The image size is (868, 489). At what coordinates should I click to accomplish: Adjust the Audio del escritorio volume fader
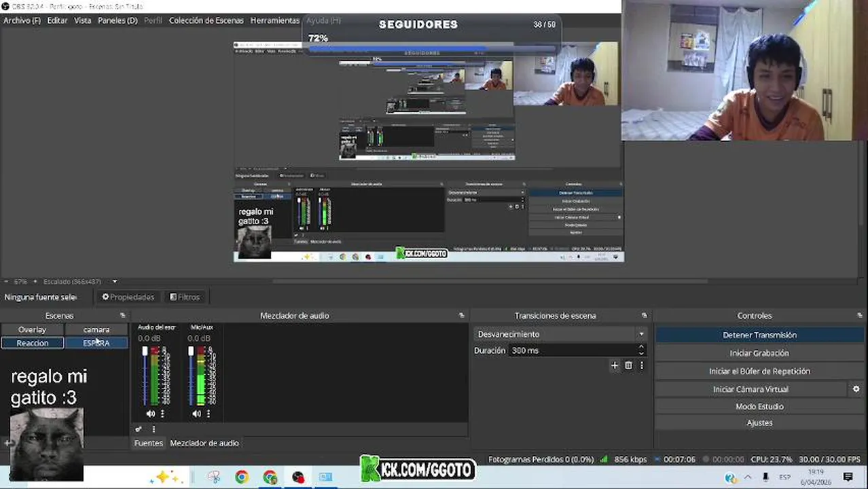(144, 351)
